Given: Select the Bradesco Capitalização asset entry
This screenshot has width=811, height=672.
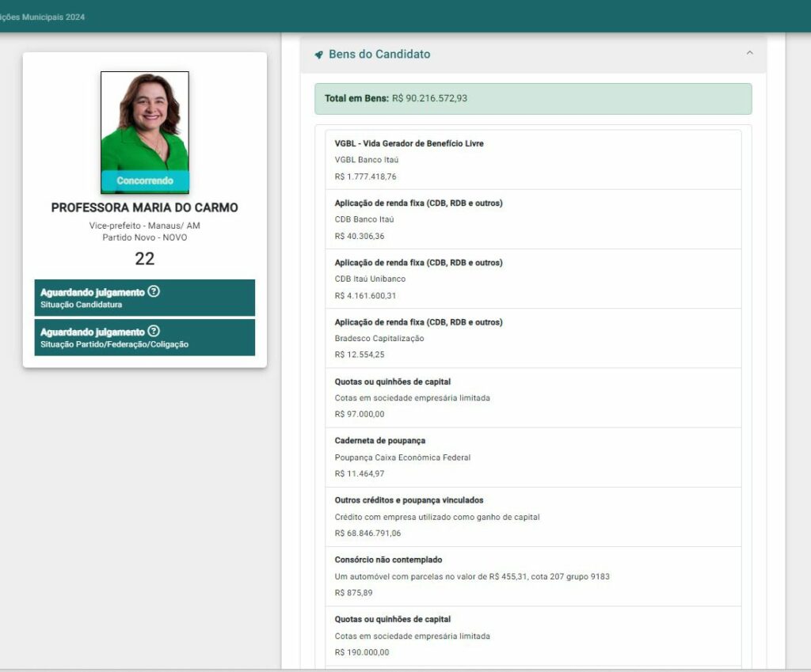Looking at the screenshot, I should pos(532,338).
